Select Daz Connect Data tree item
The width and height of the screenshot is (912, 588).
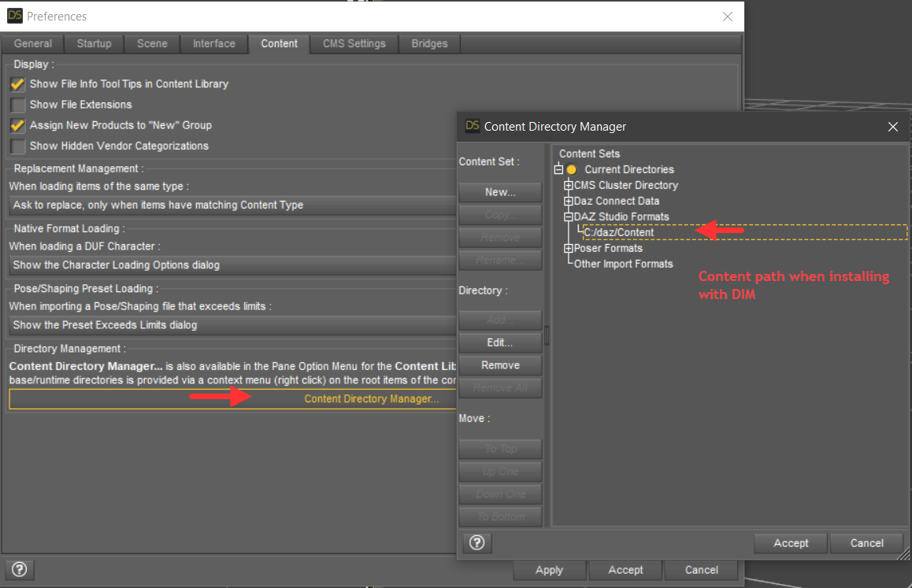pos(617,201)
